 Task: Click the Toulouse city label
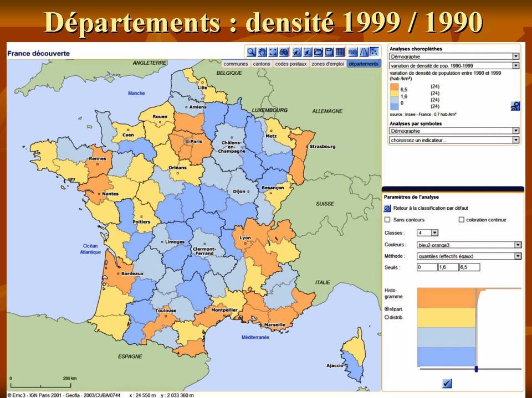pyautogui.click(x=166, y=310)
